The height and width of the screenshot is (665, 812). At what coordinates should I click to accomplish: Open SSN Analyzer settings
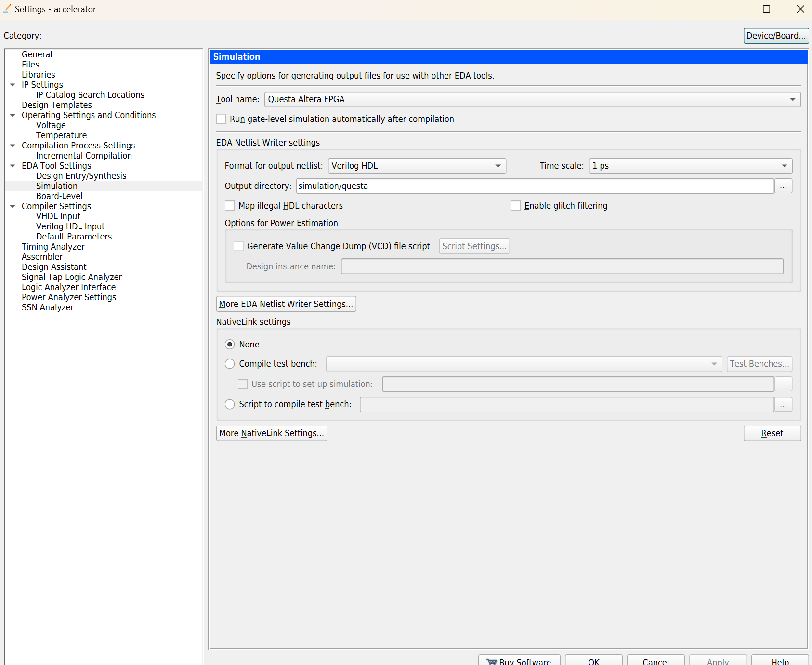click(x=48, y=307)
